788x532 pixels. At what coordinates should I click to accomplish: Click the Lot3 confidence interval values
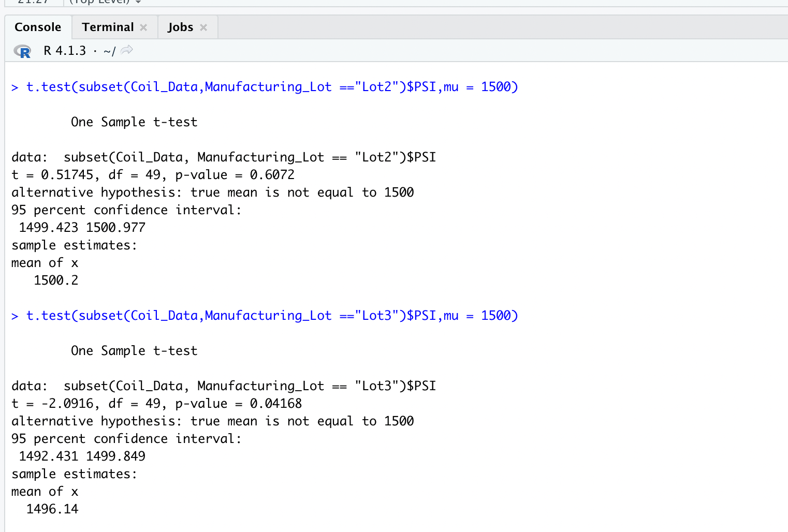pos(81,456)
